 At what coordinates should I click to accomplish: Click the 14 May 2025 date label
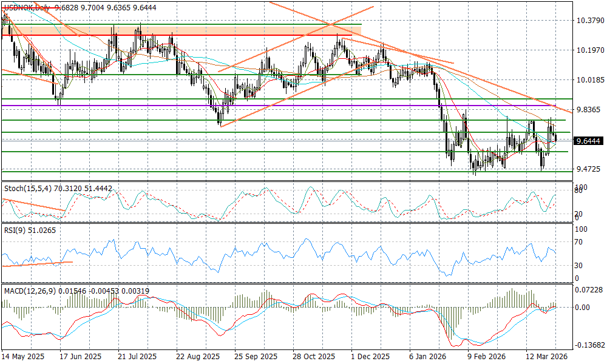(x=22, y=357)
